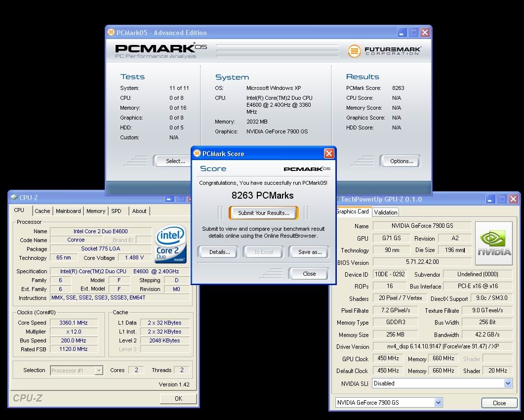Click the Device ID field 10DE - 0292

pos(390,274)
